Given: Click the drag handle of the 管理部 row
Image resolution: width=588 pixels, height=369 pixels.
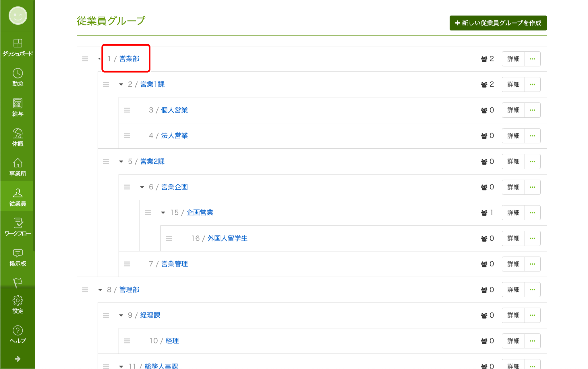Looking at the screenshot, I should (85, 290).
